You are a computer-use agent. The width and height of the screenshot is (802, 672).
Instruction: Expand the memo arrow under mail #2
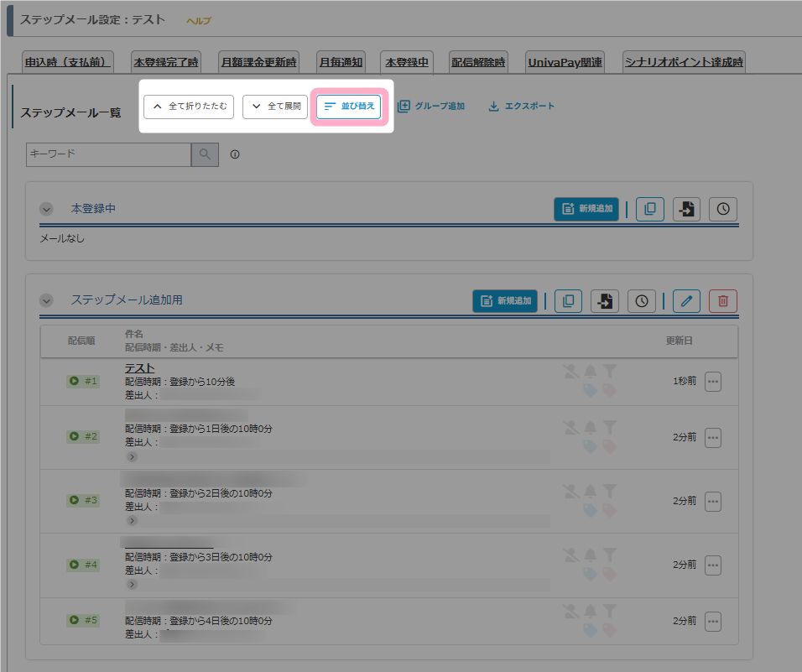(x=132, y=457)
